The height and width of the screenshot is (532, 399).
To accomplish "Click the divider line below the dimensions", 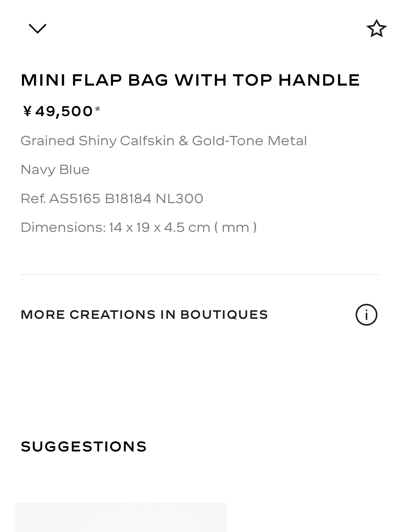I will point(199,274).
